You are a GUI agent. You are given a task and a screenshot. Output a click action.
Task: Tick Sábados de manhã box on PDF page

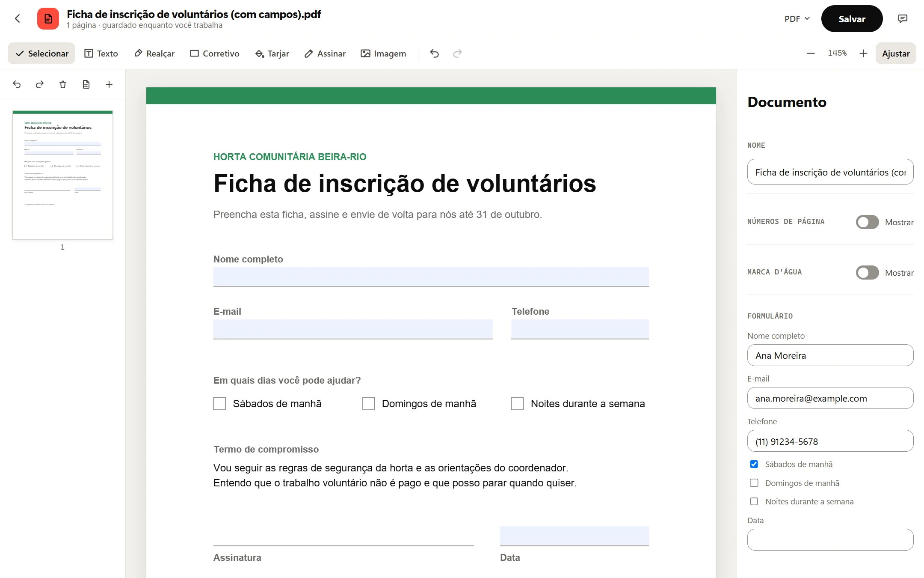tap(219, 404)
